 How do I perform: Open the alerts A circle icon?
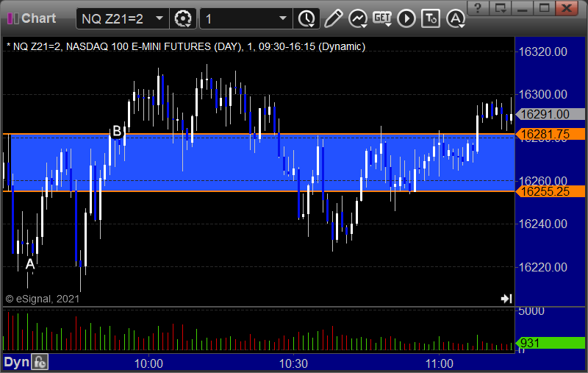tap(456, 18)
